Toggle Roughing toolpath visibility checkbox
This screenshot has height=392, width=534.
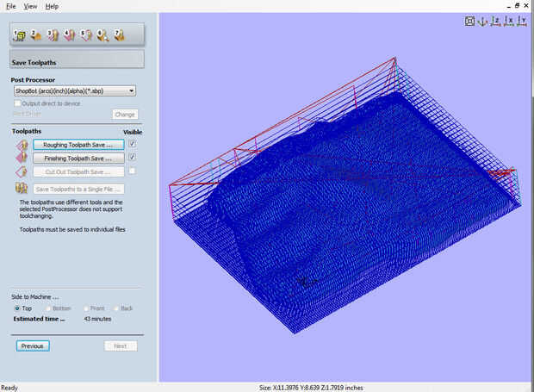tap(132, 144)
